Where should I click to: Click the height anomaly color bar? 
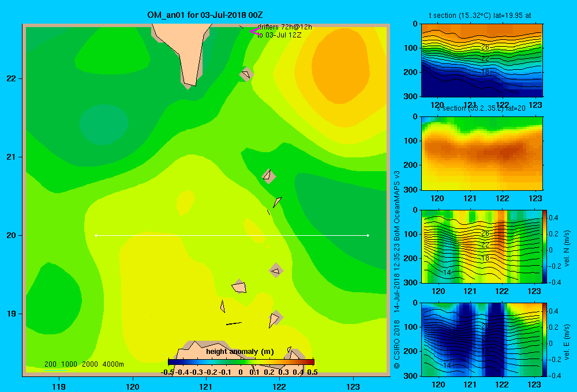pyautogui.click(x=241, y=362)
